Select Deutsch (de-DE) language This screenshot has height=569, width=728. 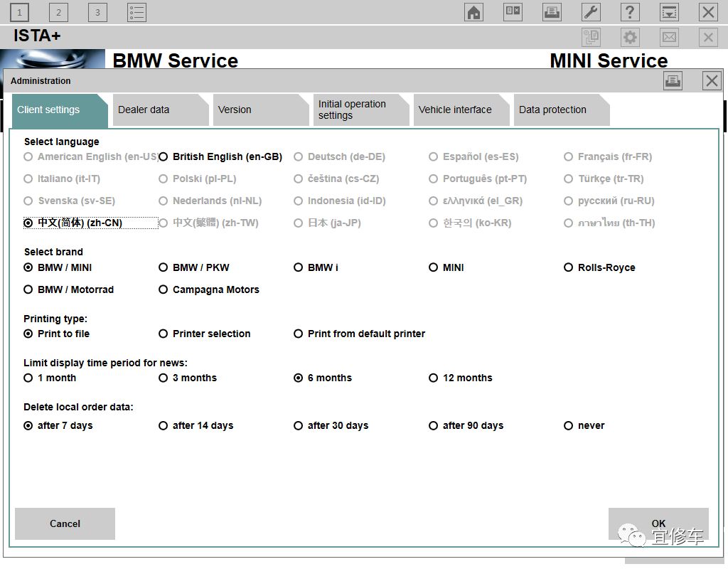(339, 156)
